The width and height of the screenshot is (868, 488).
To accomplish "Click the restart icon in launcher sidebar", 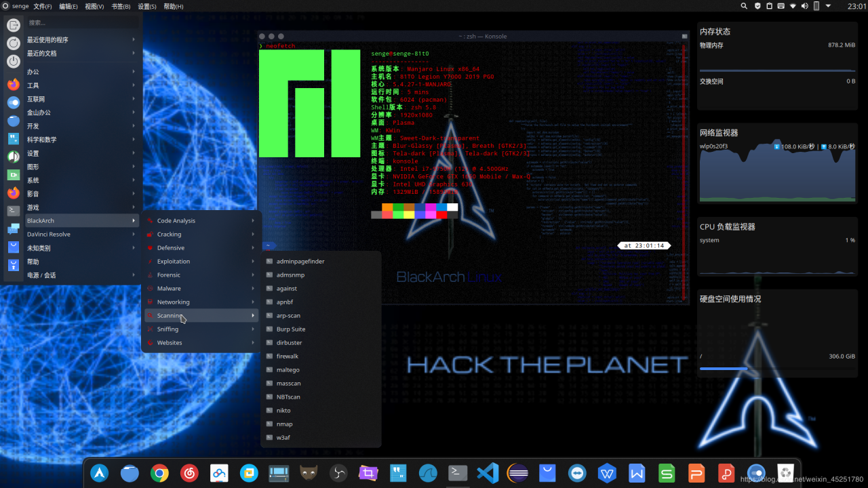I will pyautogui.click(x=14, y=43).
